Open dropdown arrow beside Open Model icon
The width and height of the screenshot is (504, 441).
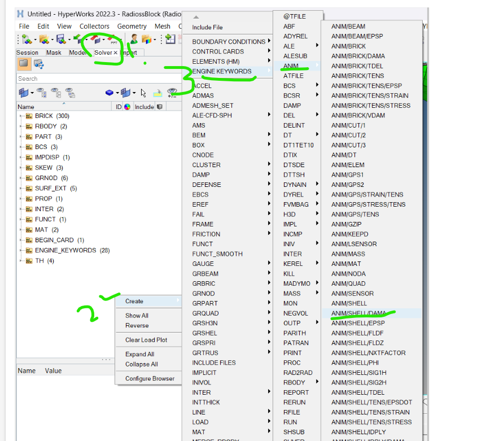point(52,40)
